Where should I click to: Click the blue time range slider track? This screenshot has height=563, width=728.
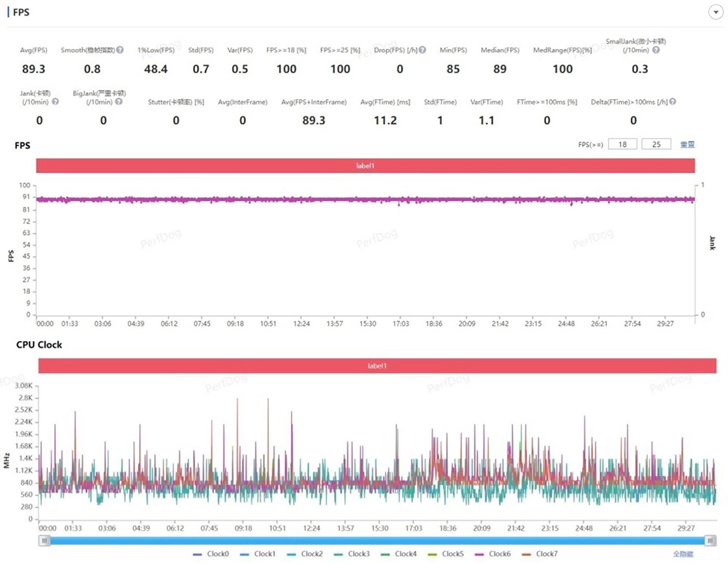[377, 541]
